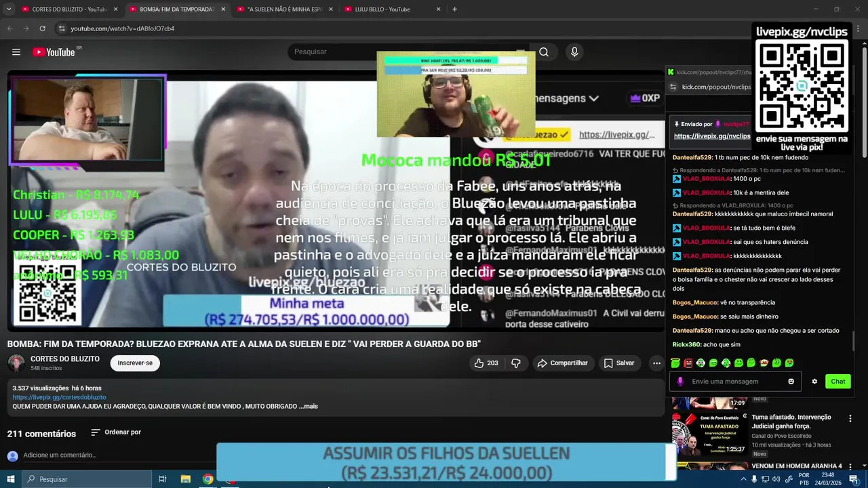Viewport: 868px width, 488px height.
Task: Open the Kick chat emoji picker
Action: (791, 382)
